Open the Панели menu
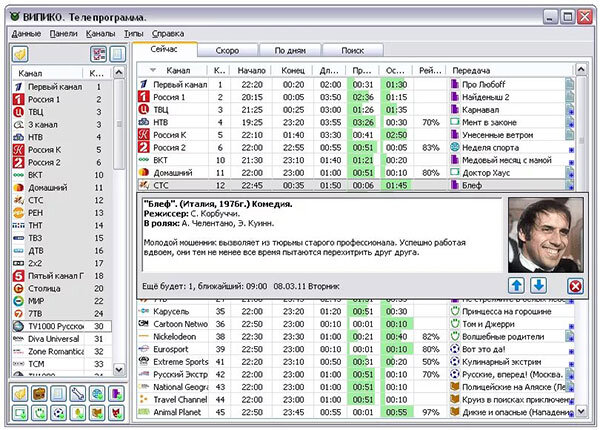This screenshot has width=600, height=430. pyautogui.click(x=64, y=34)
